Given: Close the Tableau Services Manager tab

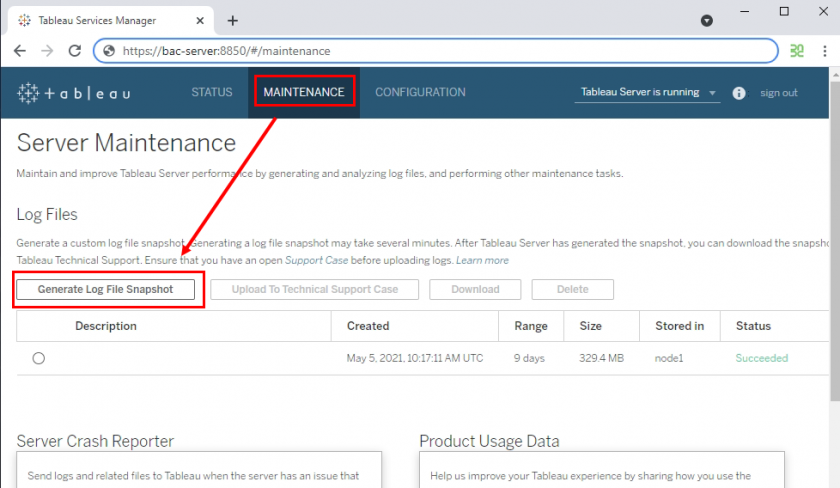Looking at the screenshot, I should tap(200, 20).
